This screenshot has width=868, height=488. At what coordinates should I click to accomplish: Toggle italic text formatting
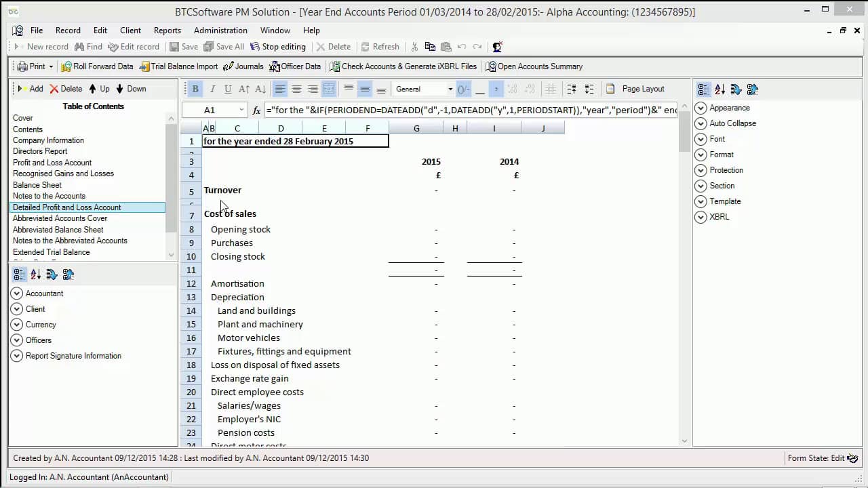[x=212, y=89]
